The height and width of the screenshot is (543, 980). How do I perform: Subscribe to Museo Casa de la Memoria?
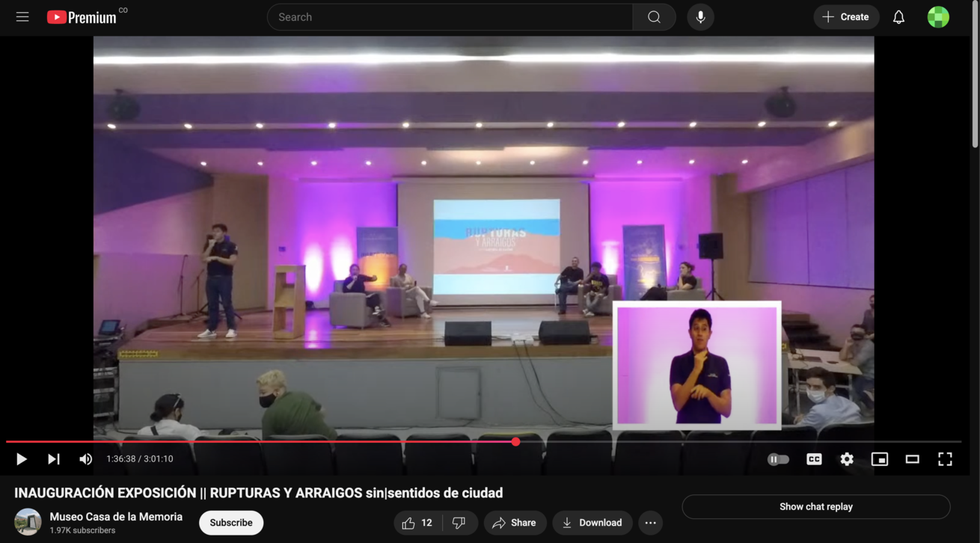point(230,523)
